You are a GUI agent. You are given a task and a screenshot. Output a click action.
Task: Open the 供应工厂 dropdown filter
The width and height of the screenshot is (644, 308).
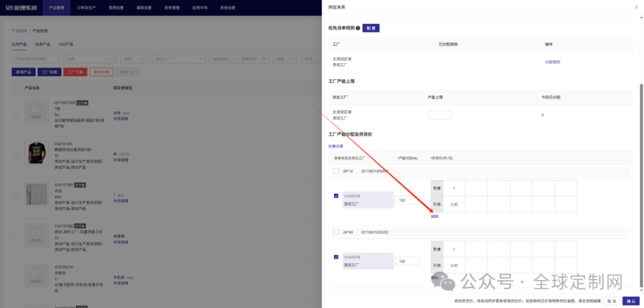click(x=179, y=59)
